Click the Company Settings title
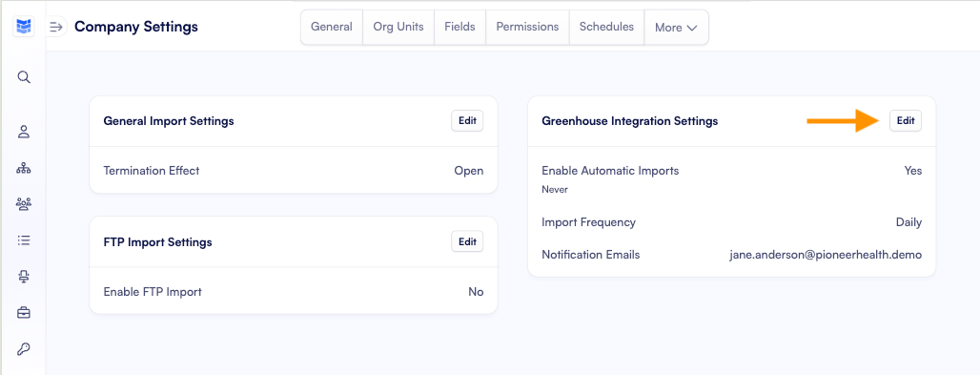The width and height of the screenshot is (980, 375). coord(136,27)
